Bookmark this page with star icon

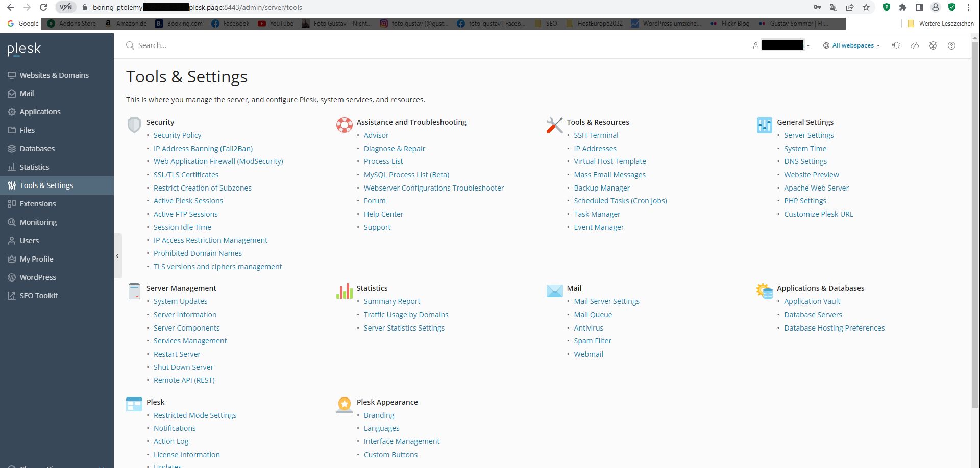pos(866,7)
